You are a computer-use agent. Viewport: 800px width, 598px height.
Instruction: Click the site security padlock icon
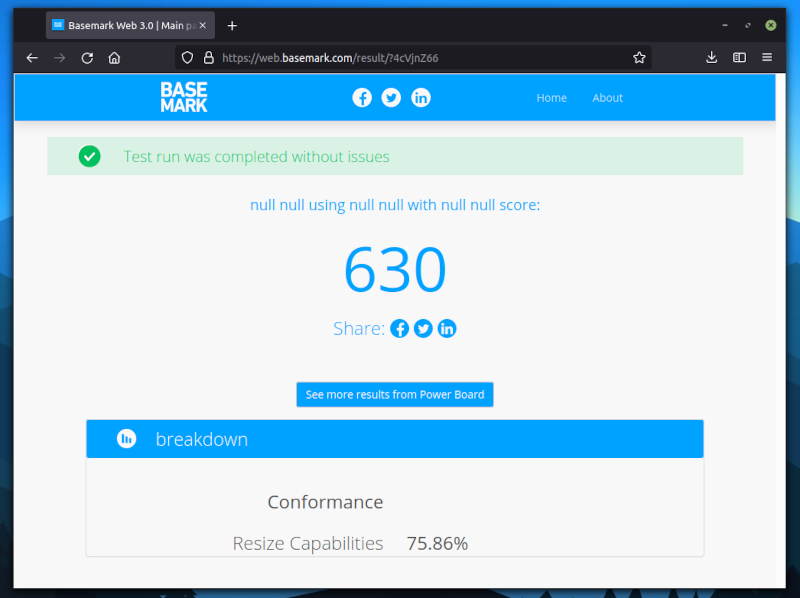coord(209,58)
